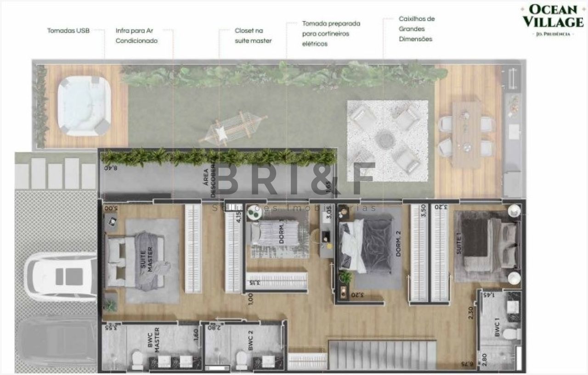Click the Tomadas USB label
This screenshot has height=375, width=588.
tap(68, 31)
